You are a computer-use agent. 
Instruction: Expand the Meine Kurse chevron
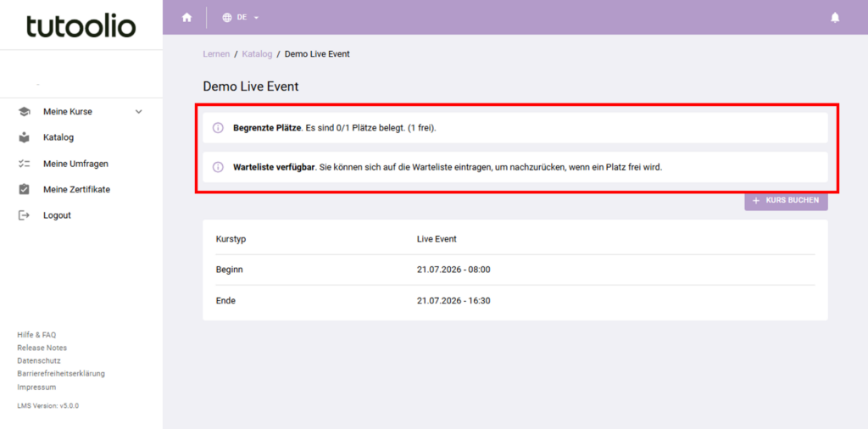139,111
